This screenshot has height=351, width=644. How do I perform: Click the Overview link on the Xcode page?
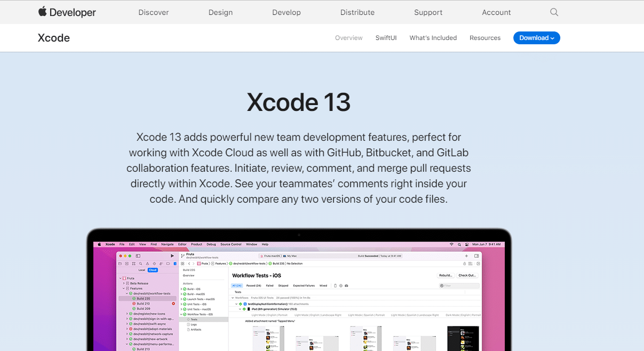click(349, 38)
